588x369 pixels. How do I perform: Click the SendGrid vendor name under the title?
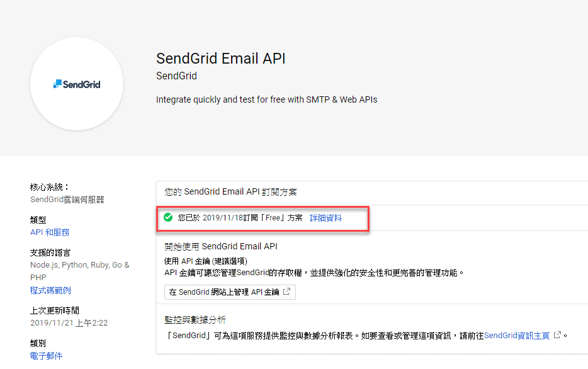[176, 76]
